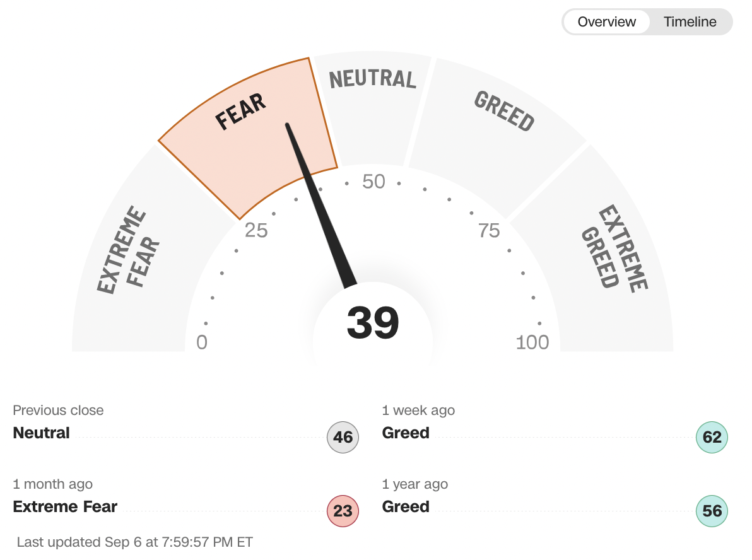Click the 1 week ago Greed label

coord(406,433)
